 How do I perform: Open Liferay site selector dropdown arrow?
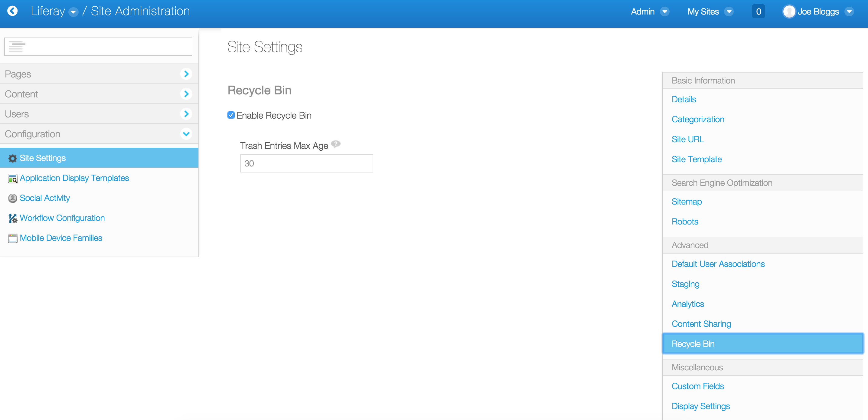[73, 12]
